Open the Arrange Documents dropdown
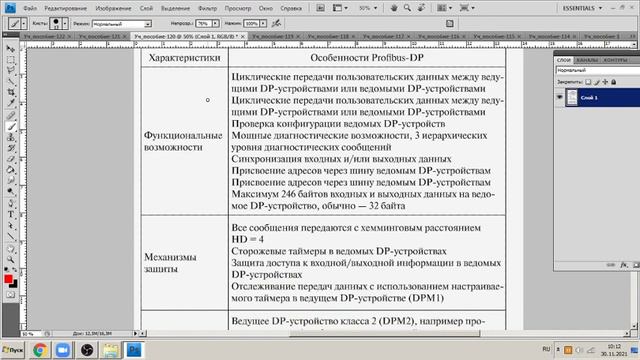Viewport: 640px width, 360px height. [x=444, y=8]
